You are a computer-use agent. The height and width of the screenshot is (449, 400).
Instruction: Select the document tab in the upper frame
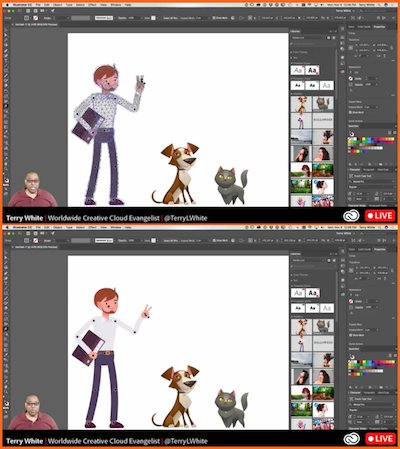coord(36,25)
